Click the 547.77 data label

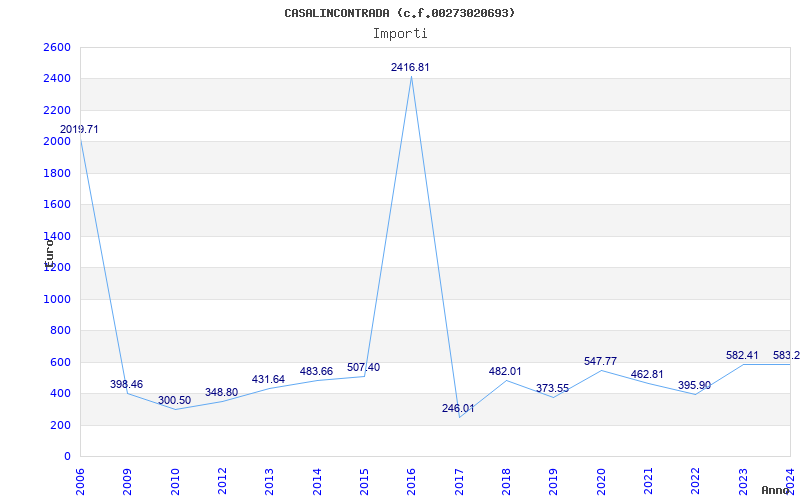pos(601,361)
